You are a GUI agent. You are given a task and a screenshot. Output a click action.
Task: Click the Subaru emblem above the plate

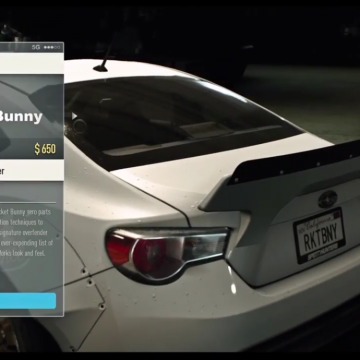point(328,199)
